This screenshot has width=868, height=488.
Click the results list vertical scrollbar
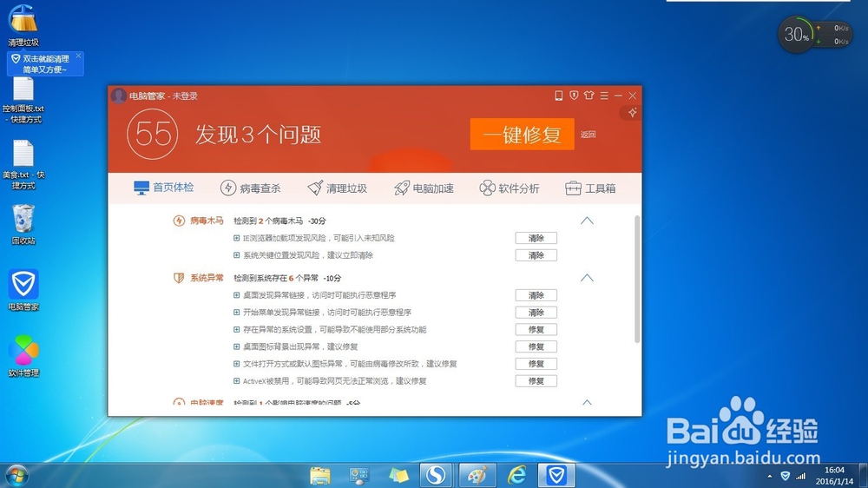click(637, 279)
